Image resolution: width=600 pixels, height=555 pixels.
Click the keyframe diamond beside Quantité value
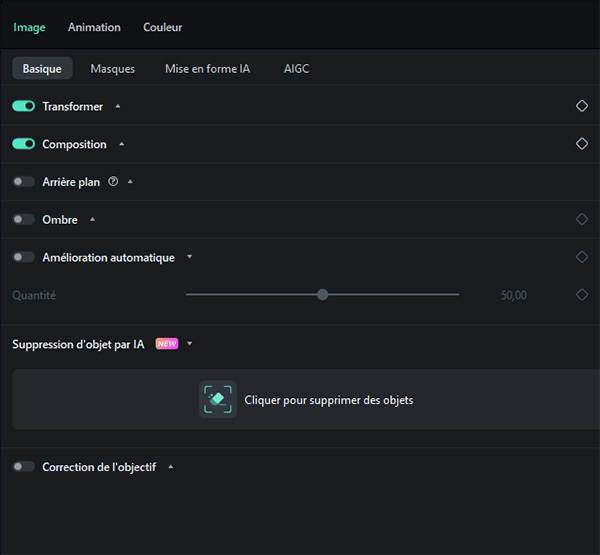[582, 295]
